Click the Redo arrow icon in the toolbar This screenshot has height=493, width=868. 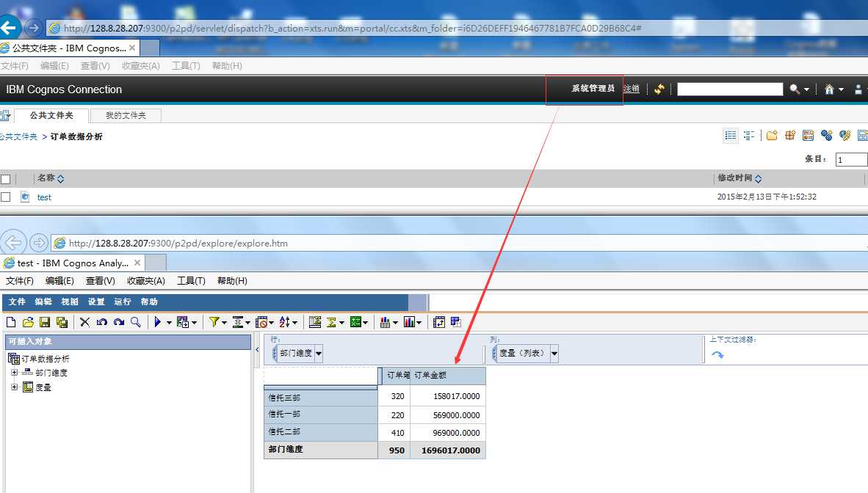click(118, 322)
